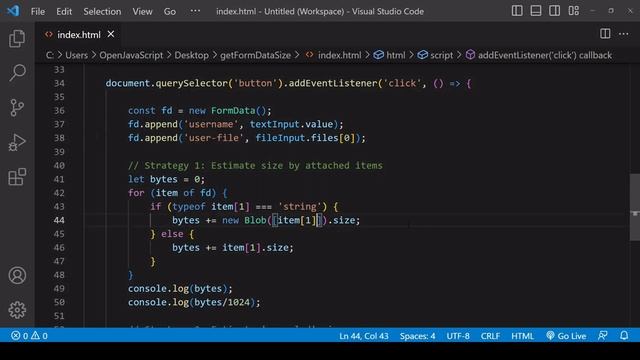Toggle the primary side bar layout icon
Viewport: 640px width, 360px height.
click(x=517, y=11)
